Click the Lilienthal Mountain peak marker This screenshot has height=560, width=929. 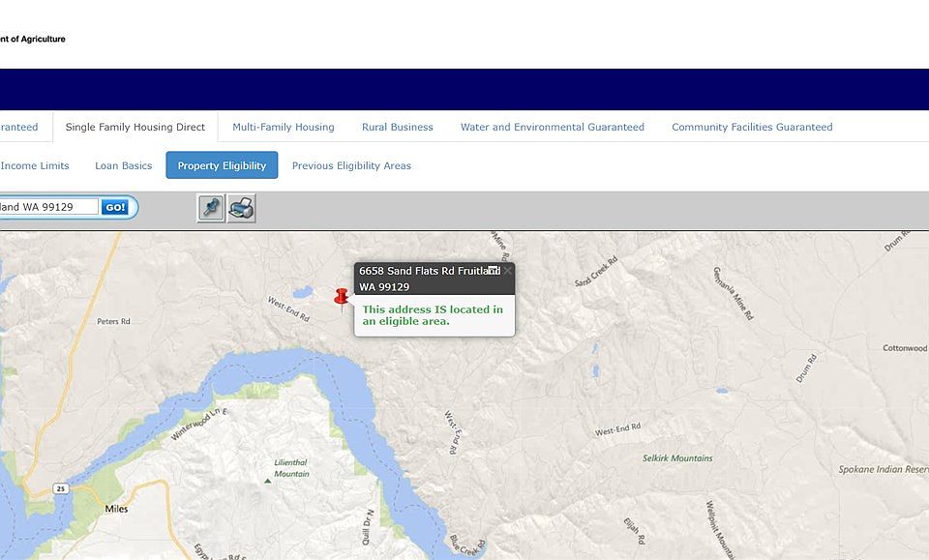268,480
